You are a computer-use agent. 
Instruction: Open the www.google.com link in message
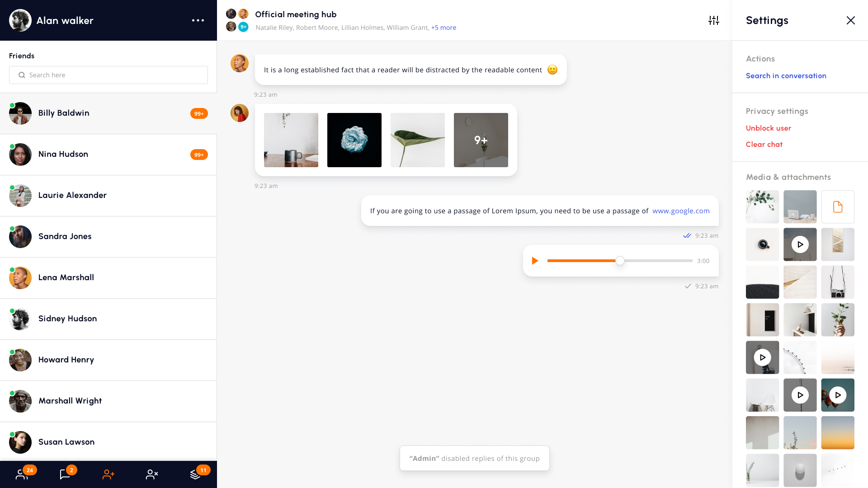(x=681, y=211)
